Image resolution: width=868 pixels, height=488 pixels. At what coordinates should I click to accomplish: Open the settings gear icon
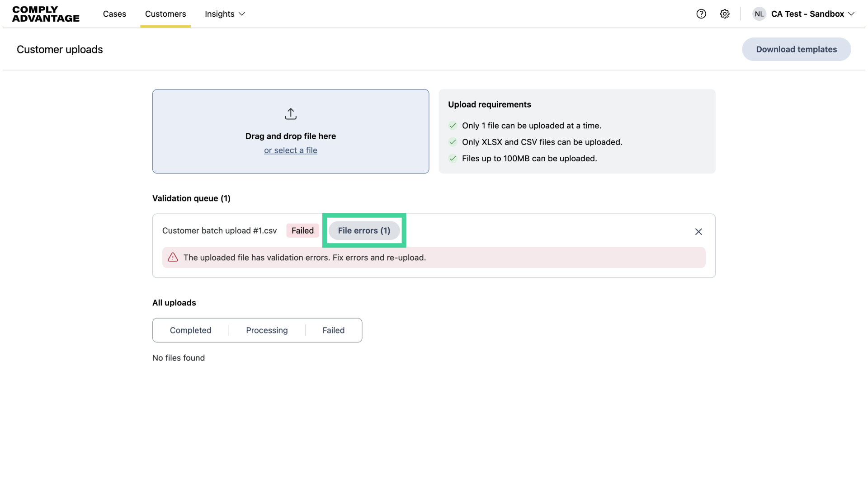(x=725, y=14)
